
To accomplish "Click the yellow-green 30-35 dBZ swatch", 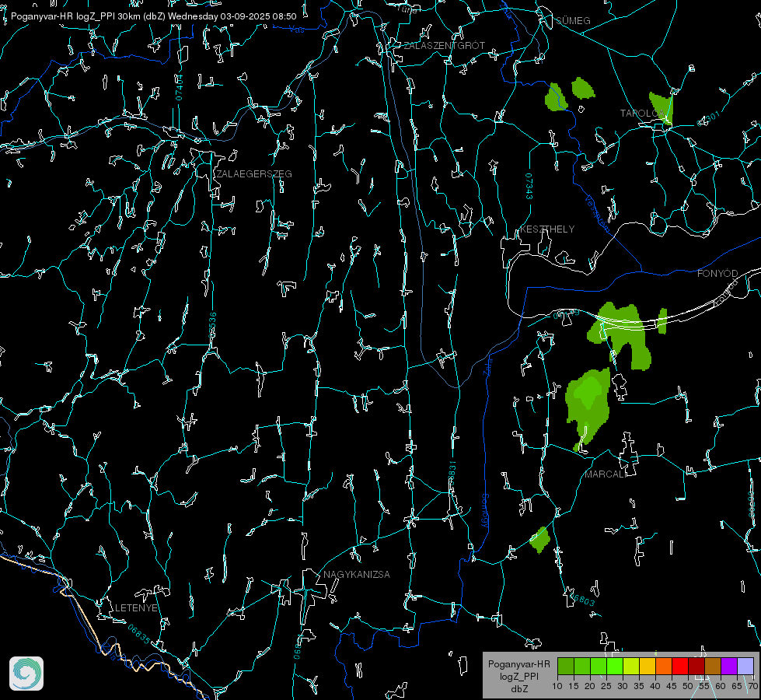I will pos(631,666).
